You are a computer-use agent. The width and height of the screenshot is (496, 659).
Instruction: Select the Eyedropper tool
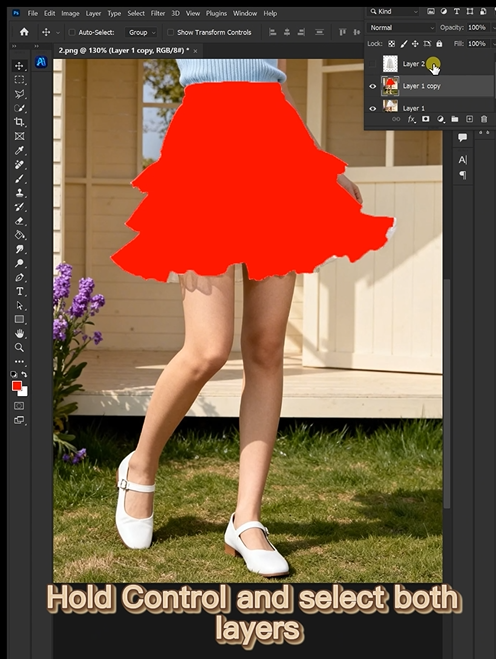point(19,150)
